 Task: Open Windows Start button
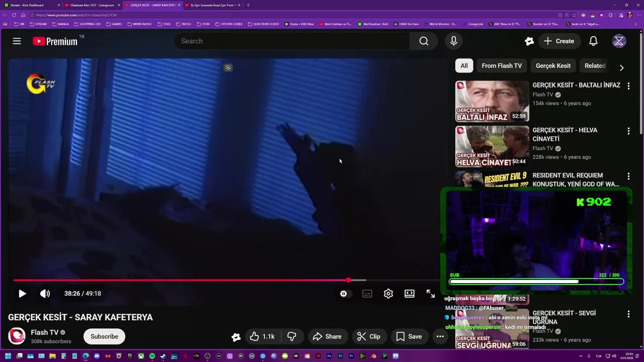click(x=8, y=356)
